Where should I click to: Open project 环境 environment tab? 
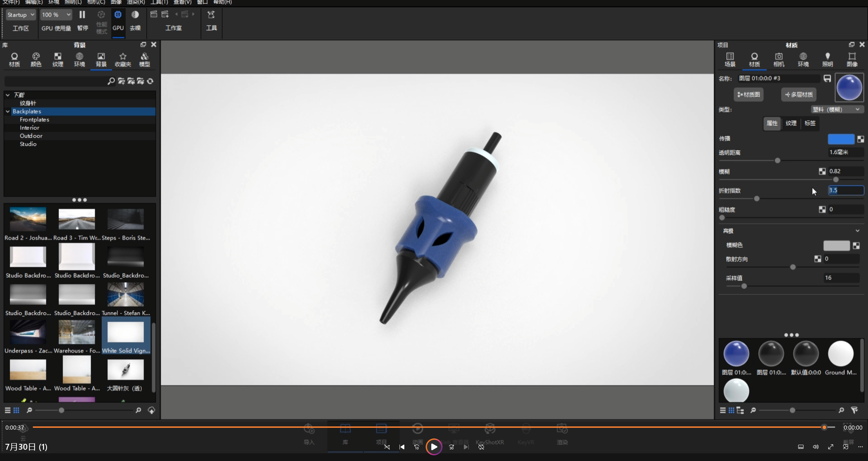pos(803,60)
